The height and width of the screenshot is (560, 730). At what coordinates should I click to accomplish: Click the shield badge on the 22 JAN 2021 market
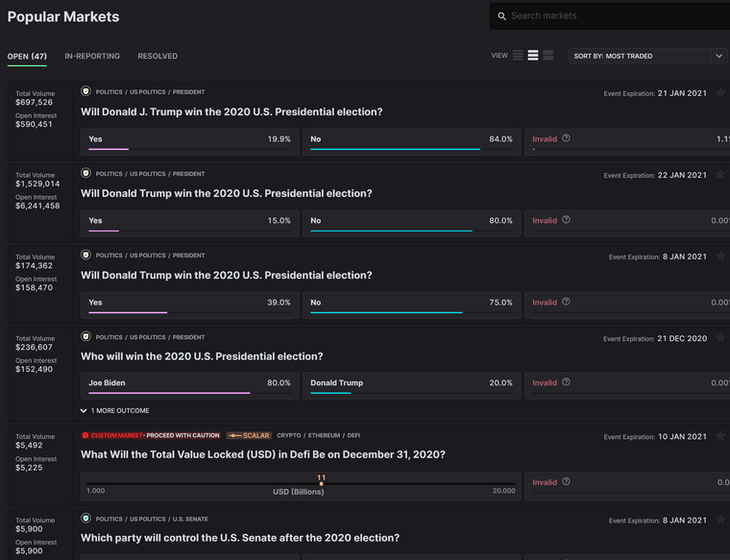85,173
